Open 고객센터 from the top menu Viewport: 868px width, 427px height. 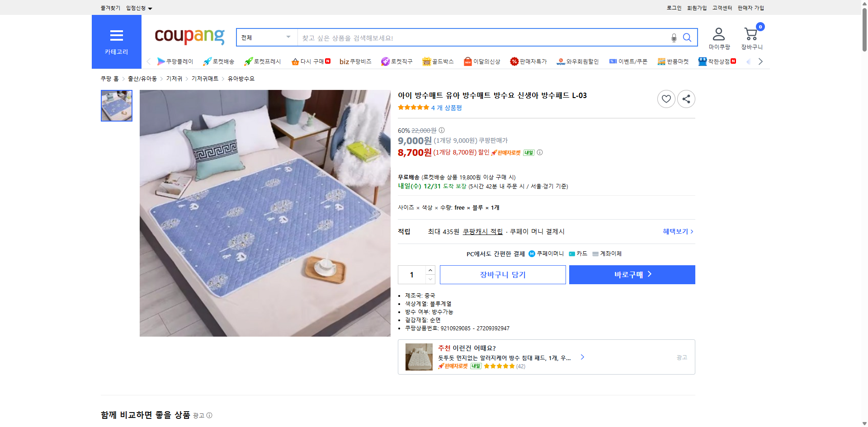[722, 8]
